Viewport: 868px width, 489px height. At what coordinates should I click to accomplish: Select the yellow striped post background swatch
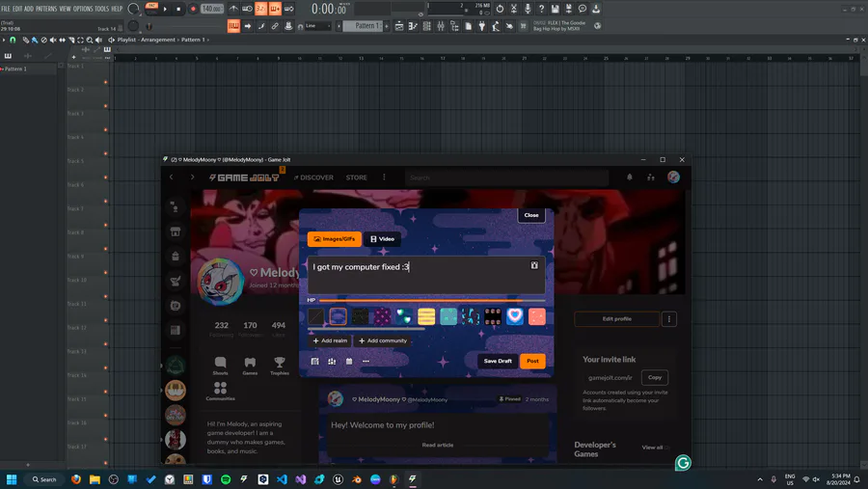pyautogui.click(x=426, y=316)
